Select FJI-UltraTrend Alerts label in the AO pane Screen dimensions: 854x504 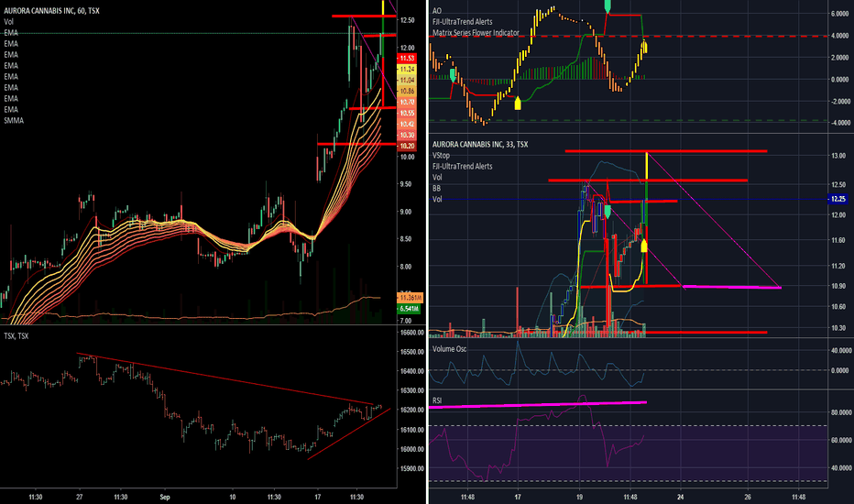pos(463,22)
